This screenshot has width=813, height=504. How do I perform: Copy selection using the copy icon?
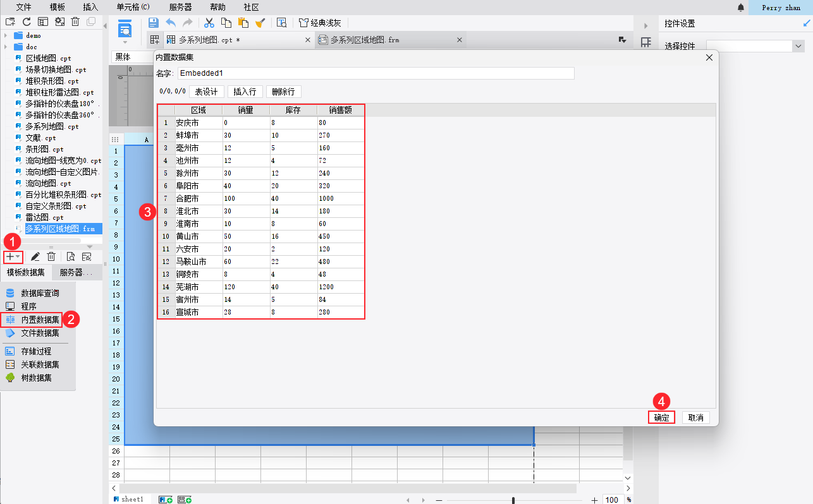pyautogui.click(x=226, y=23)
